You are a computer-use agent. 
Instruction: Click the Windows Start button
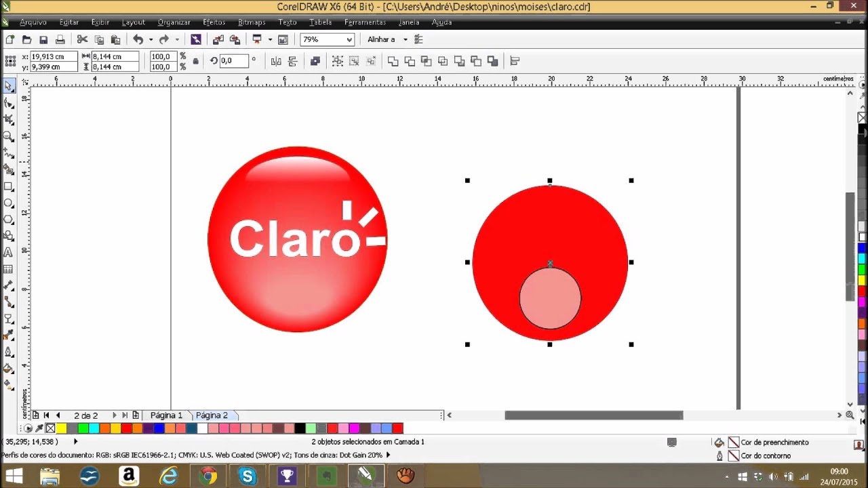14,476
